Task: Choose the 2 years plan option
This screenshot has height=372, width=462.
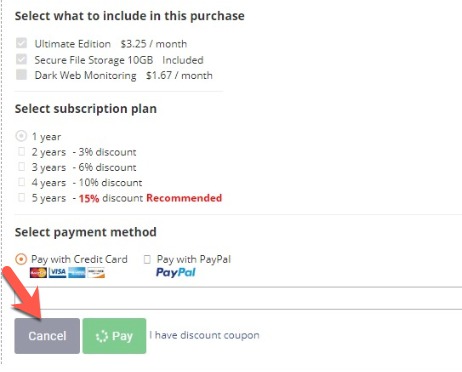Action: [21, 152]
